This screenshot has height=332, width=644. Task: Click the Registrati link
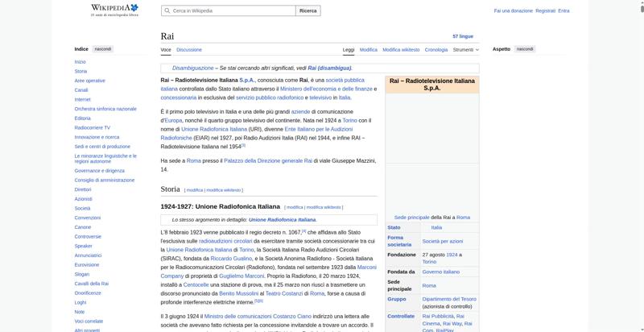click(545, 11)
